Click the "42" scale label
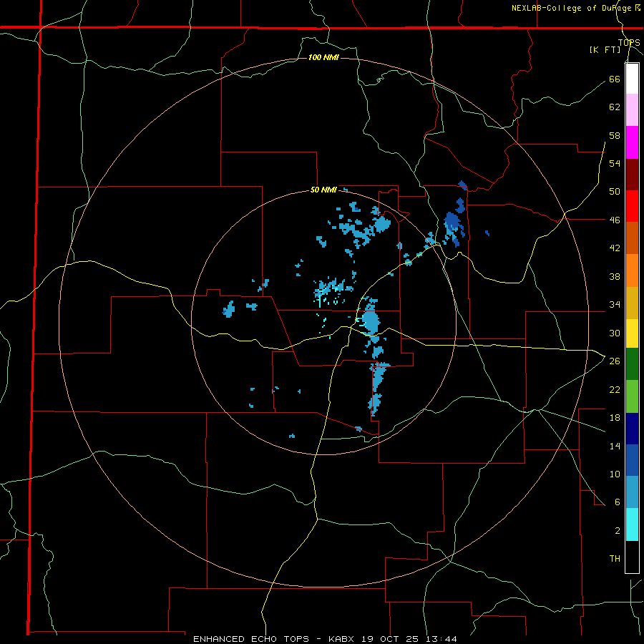 pyautogui.click(x=615, y=248)
